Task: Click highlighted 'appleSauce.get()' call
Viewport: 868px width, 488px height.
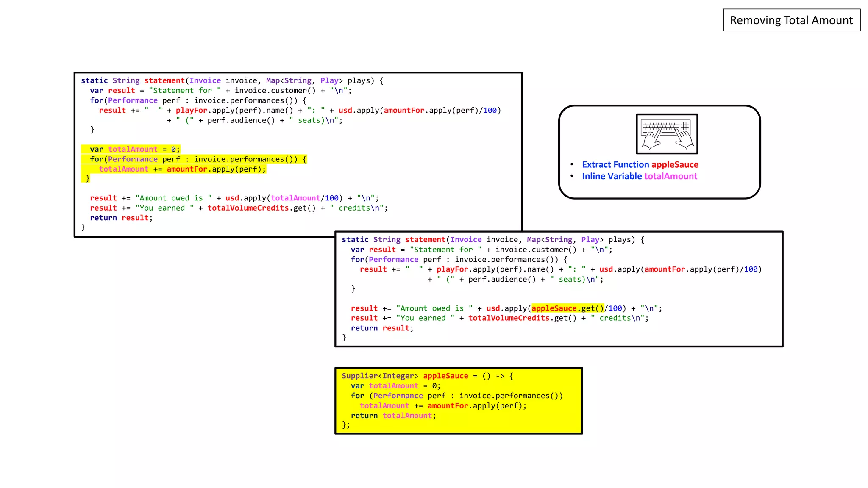Action: click(568, 308)
